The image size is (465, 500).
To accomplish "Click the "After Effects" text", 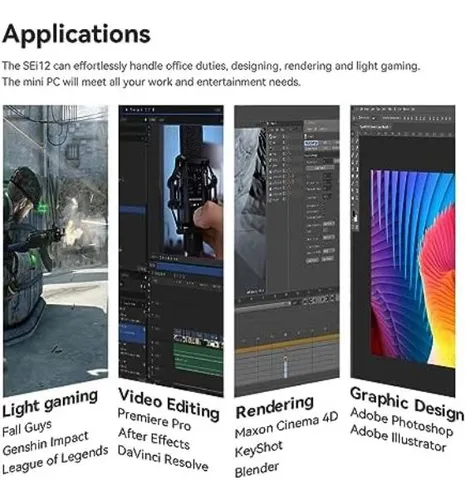I will (x=154, y=439).
